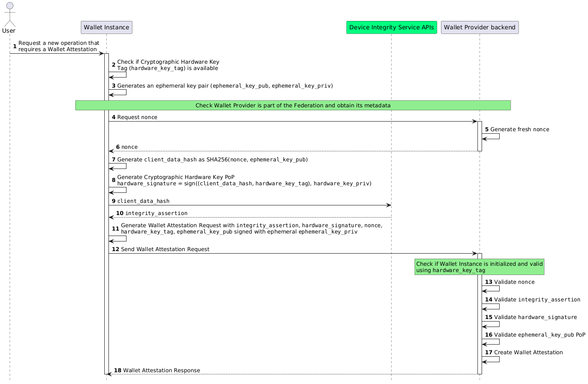Screen dimensions: 588x384
Task: Click the green Device Integrity Service APIs box
Action: coord(391,28)
